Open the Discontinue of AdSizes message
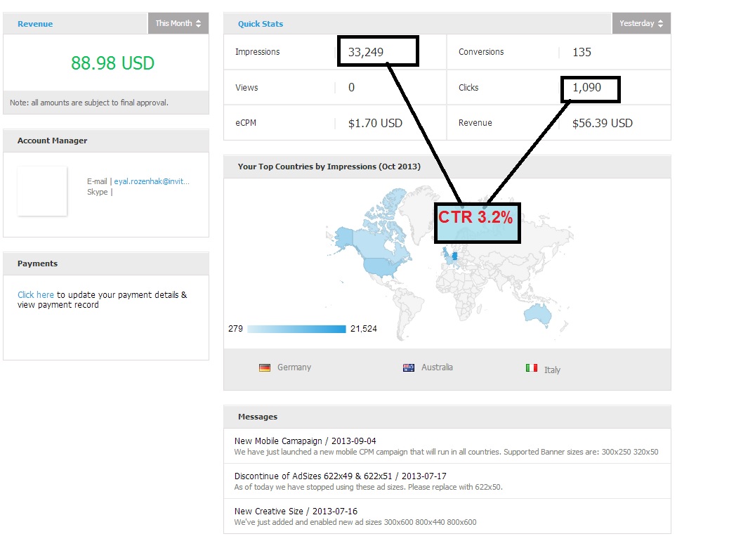Viewport: 729px width, 560px height. click(x=340, y=476)
